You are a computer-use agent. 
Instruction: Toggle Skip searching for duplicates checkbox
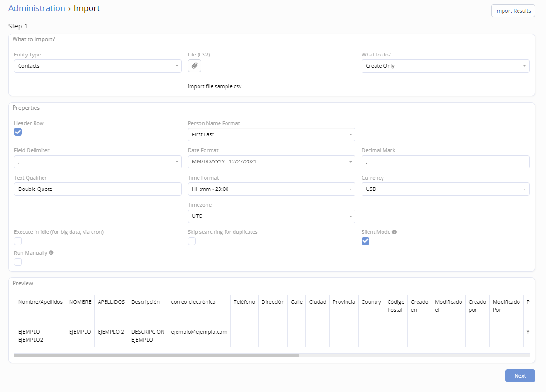click(x=191, y=241)
